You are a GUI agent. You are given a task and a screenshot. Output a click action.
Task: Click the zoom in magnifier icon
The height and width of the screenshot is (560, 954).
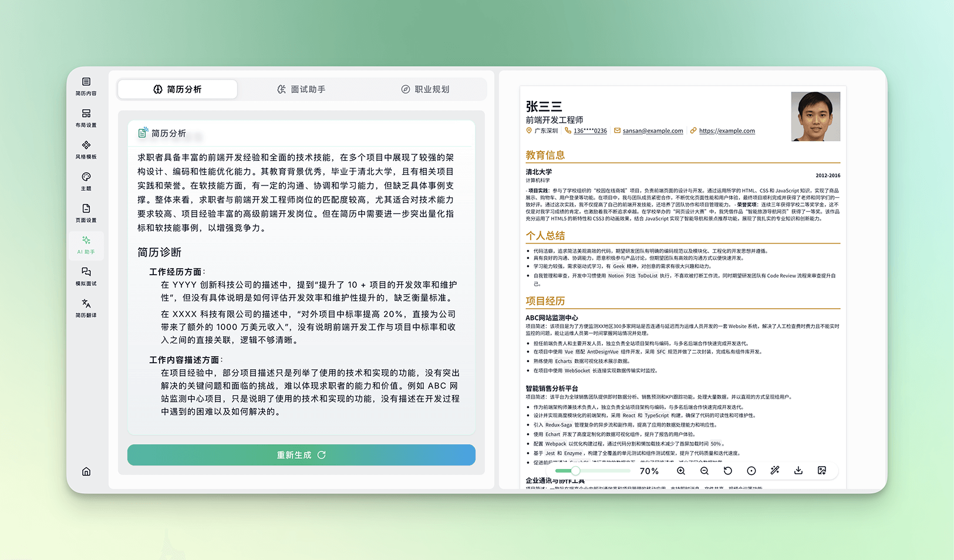click(x=681, y=471)
